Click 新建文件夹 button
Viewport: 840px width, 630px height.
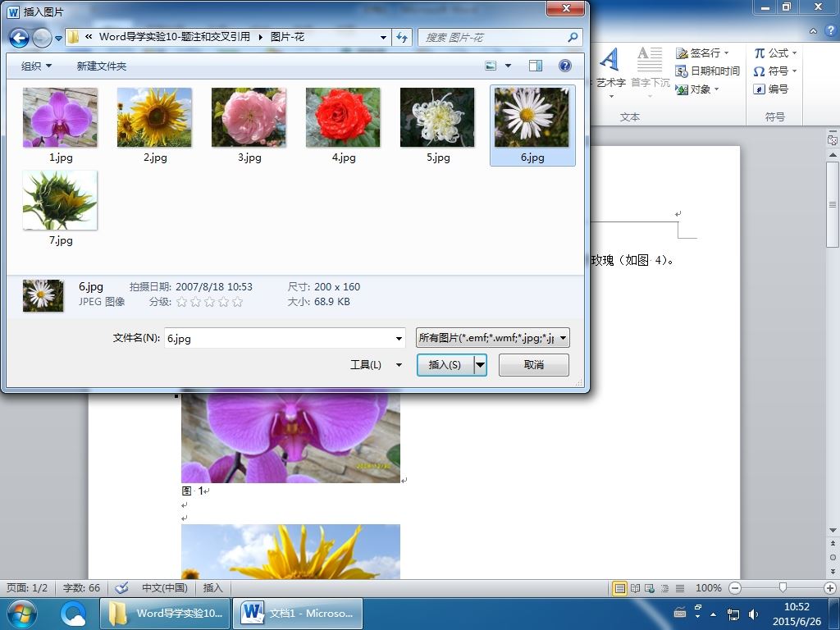(101, 66)
